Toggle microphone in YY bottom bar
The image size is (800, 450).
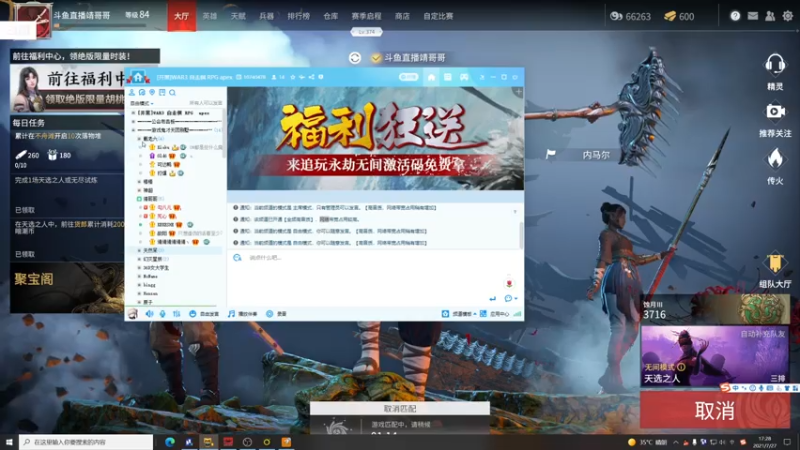(x=162, y=314)
